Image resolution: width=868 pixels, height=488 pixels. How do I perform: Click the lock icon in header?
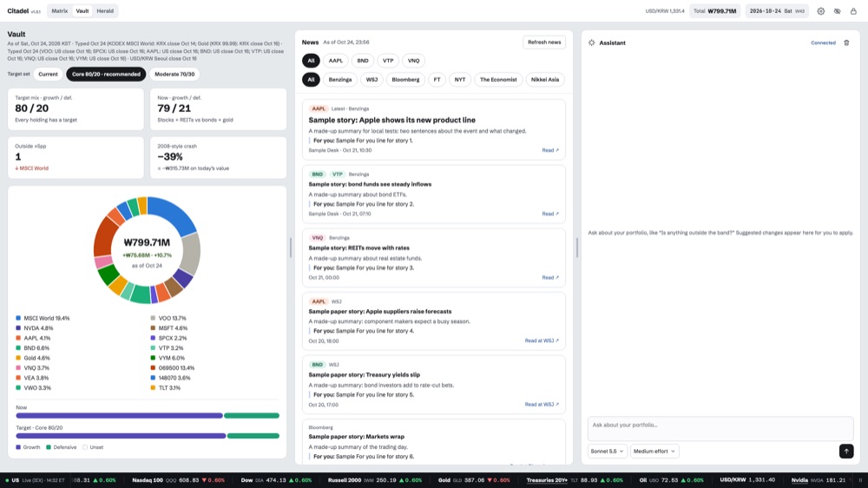pos(853,11)
